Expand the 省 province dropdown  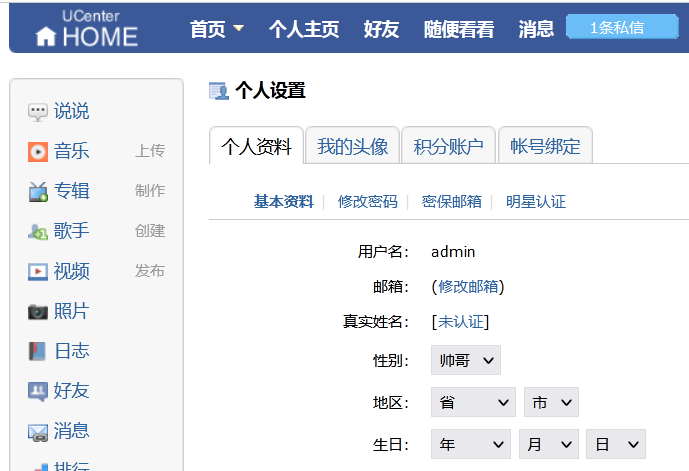click(473, 402)
